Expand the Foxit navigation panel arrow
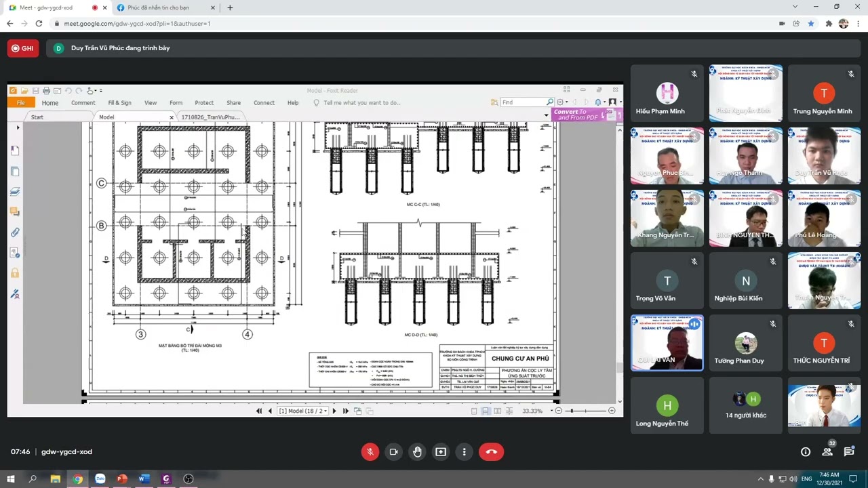The height and width of the screenshot is (488, 868). coord(18,127)
